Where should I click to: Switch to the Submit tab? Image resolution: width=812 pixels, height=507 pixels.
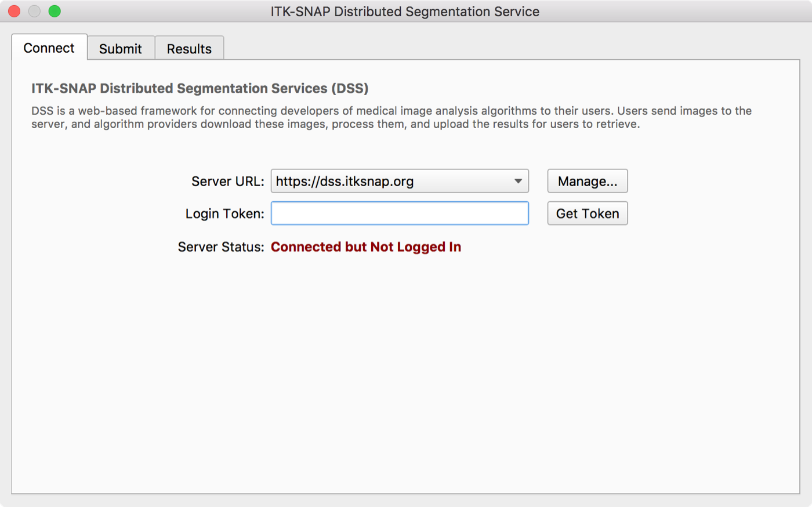click(121, 48)
